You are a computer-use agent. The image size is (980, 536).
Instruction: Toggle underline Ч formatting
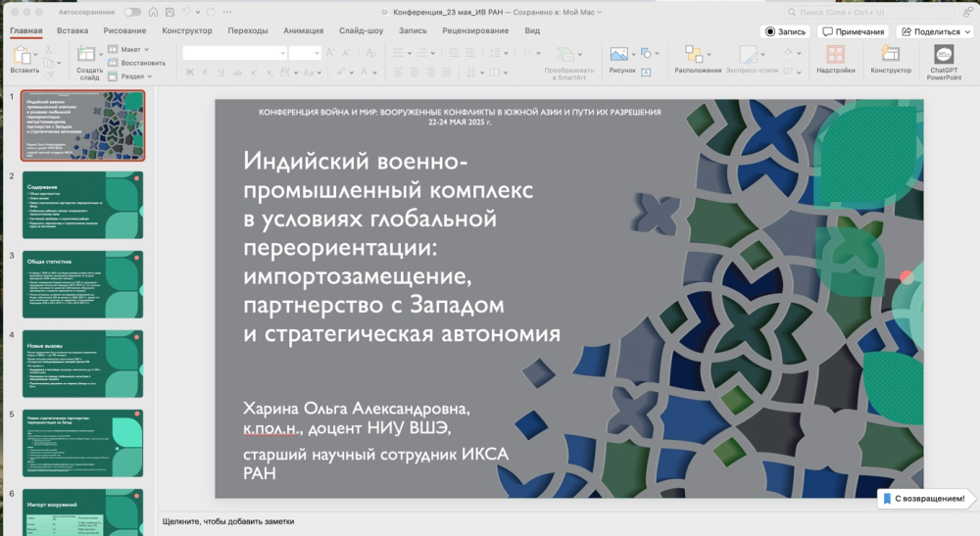coord(220,73)
